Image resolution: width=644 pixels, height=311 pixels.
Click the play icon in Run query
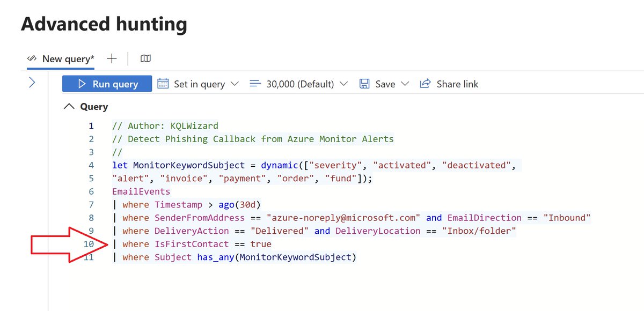pyautogui.click(x=82, y=84)
